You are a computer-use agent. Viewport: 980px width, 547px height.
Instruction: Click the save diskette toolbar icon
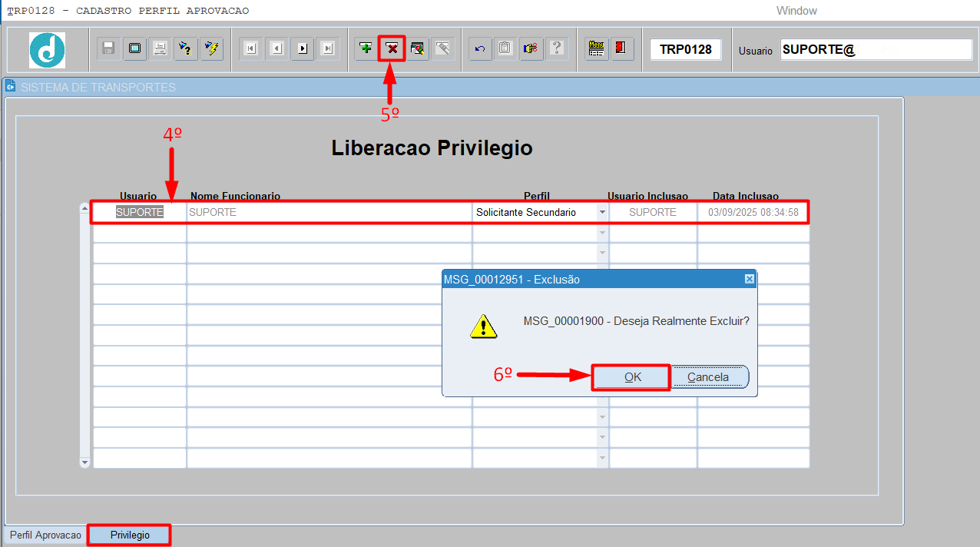click(109, 48)
